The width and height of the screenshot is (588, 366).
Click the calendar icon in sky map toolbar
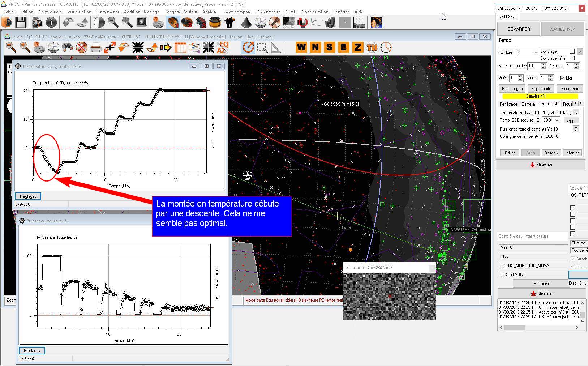click(x=180, y=47)
